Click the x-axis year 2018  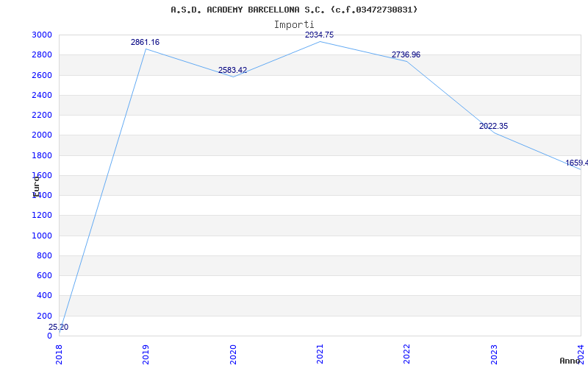(60, 355)
